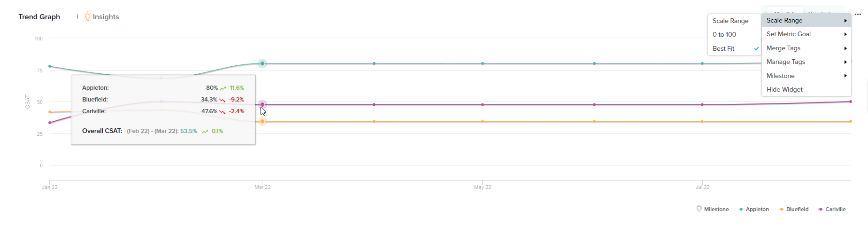
Task: Click the Bluefield orange legend marker
Action: 781,209
